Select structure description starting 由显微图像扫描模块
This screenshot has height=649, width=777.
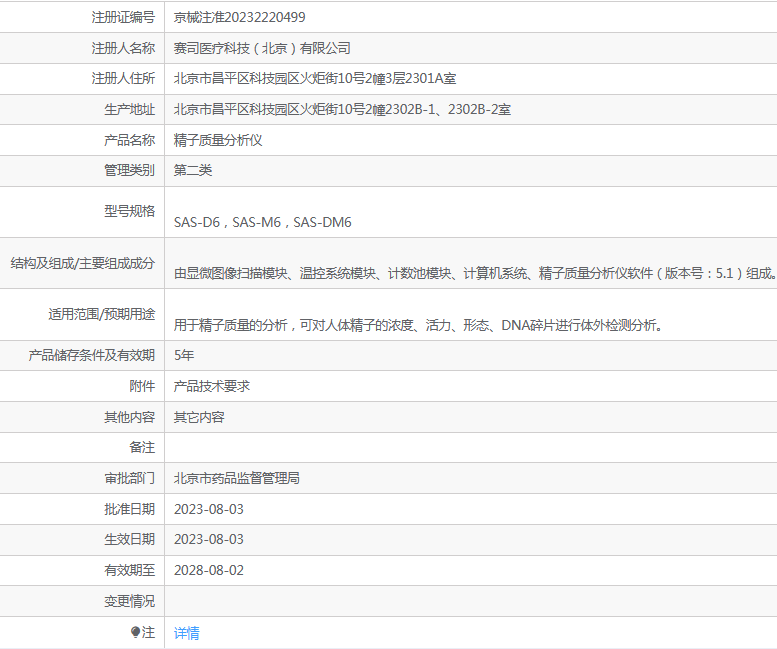point(475,273)
